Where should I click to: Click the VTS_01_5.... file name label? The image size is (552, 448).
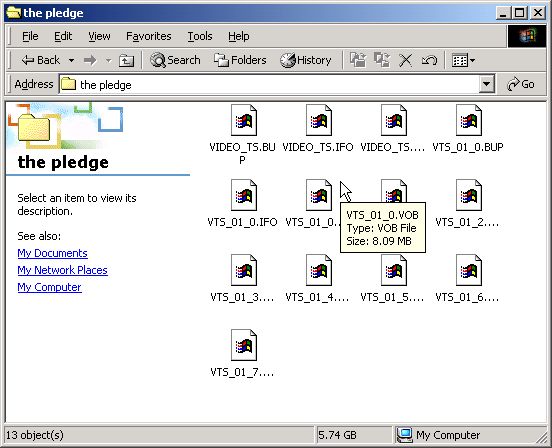392,297
